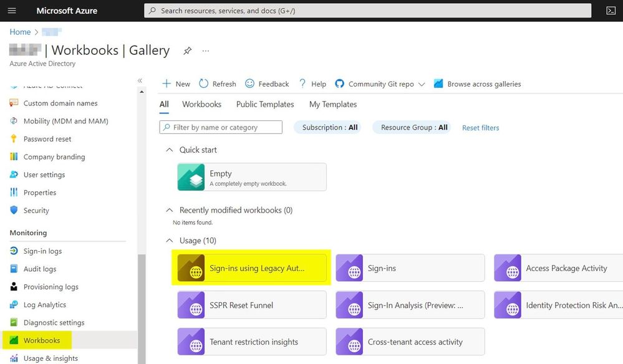Click the Company branding icon
Viewport: 623px width, 364px height.
14,156
